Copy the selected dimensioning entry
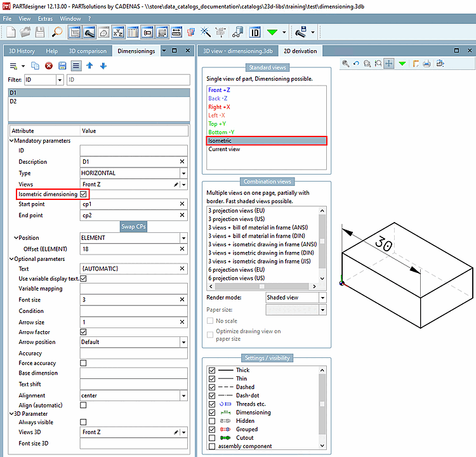Screen dimensions: 476x457 [35, 65]
